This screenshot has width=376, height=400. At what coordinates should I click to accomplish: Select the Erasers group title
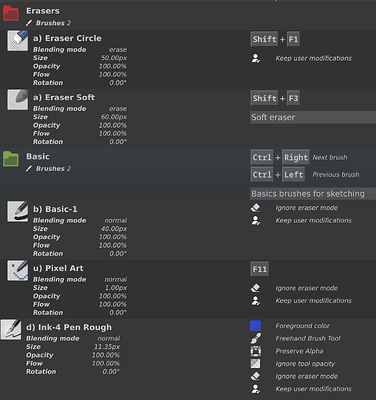[43, 11]
